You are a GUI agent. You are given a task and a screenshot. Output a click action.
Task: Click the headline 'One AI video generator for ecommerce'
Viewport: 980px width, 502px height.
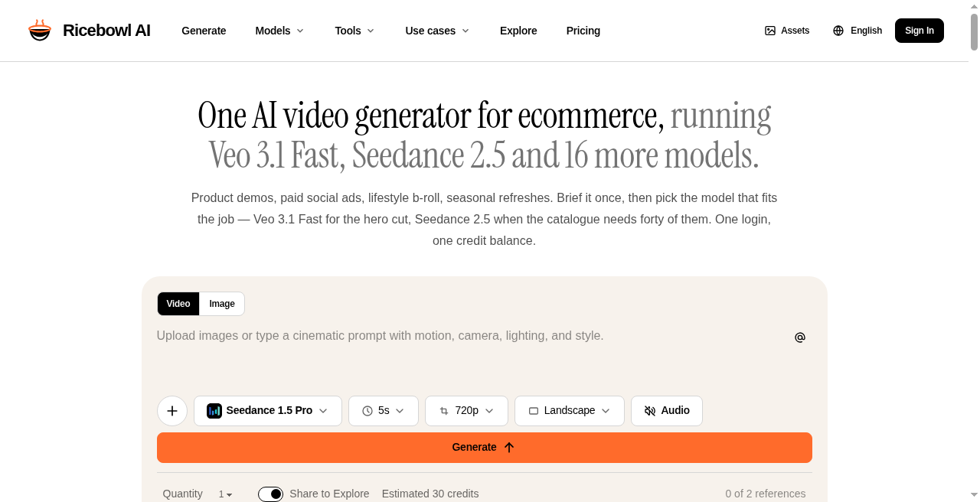(431, 116)
